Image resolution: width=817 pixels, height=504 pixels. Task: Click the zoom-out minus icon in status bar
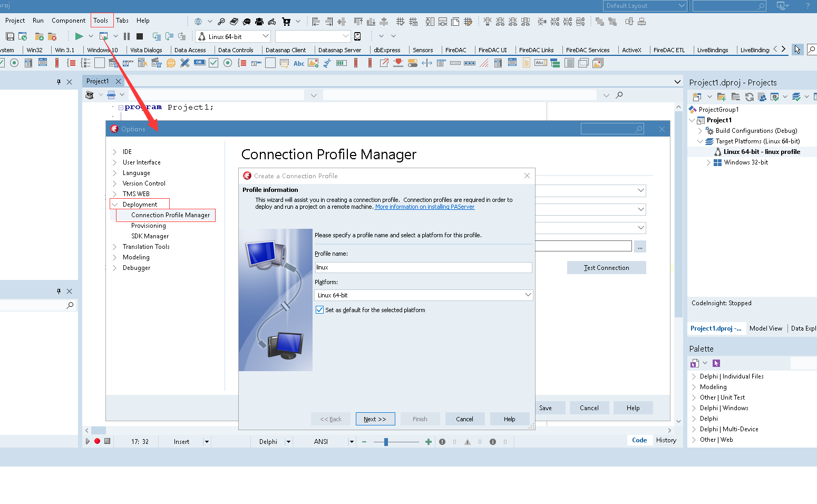tap(364, 442)
